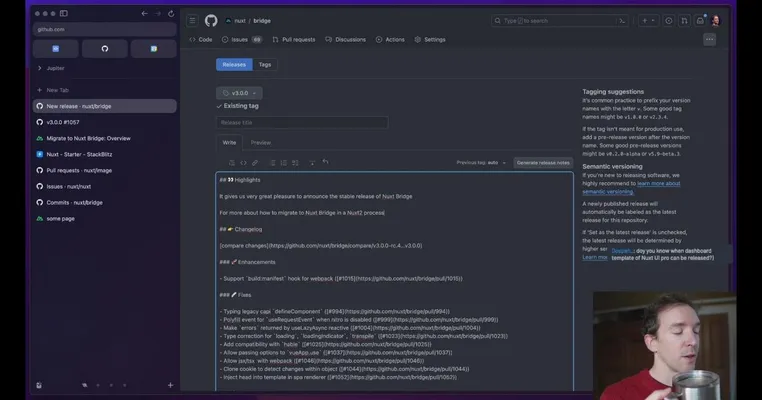This screenshot has height=400, width=762.
Task: Click the archive icon at sidebar bottom
Action: pyautogui.click(x=39, y=385)
